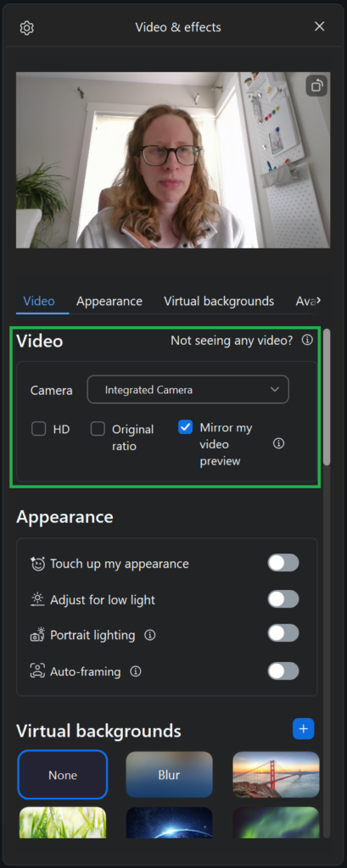This screenshot has width=347, height=868.
Task: Enable the Auto-framing toggle
Action: [283, 671]
